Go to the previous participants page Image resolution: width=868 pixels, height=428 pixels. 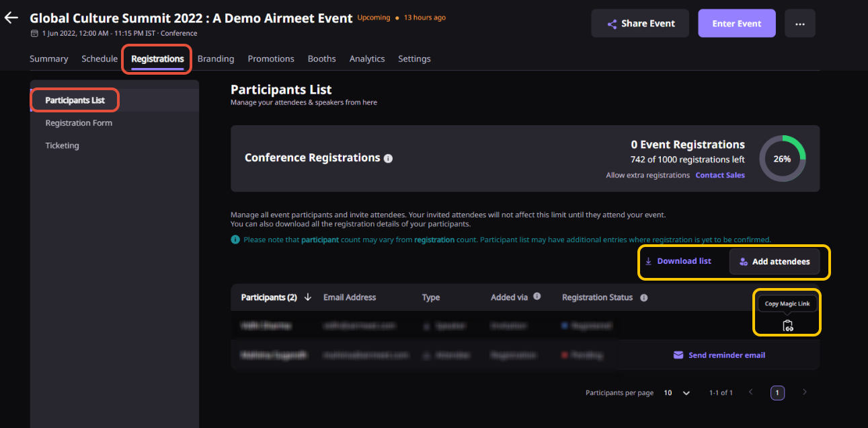(x=751, y=392)
